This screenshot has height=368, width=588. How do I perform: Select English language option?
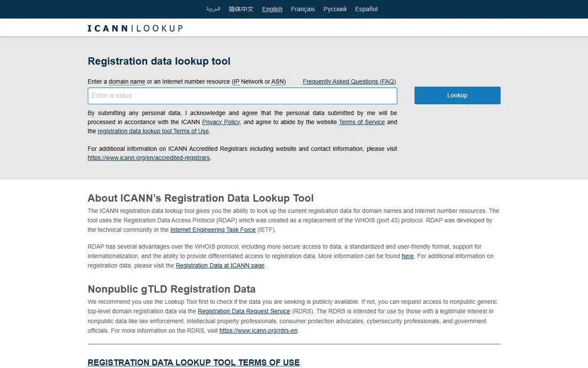point(272,9)
